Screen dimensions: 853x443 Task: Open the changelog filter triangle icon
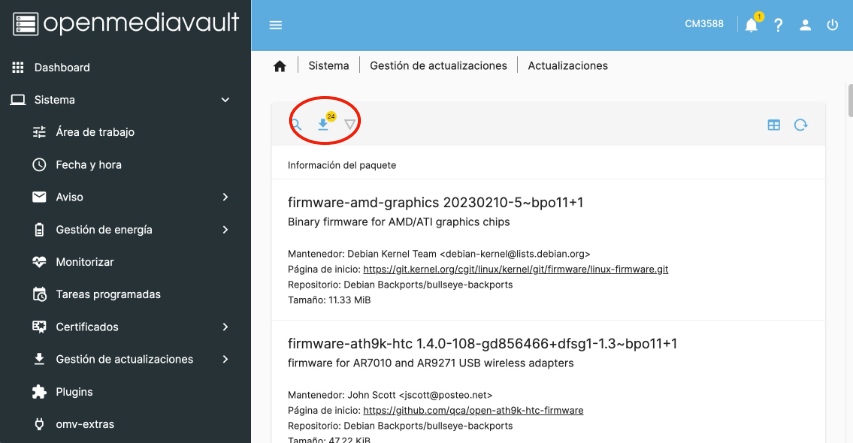pyautogui.click(x=350, y=125)
